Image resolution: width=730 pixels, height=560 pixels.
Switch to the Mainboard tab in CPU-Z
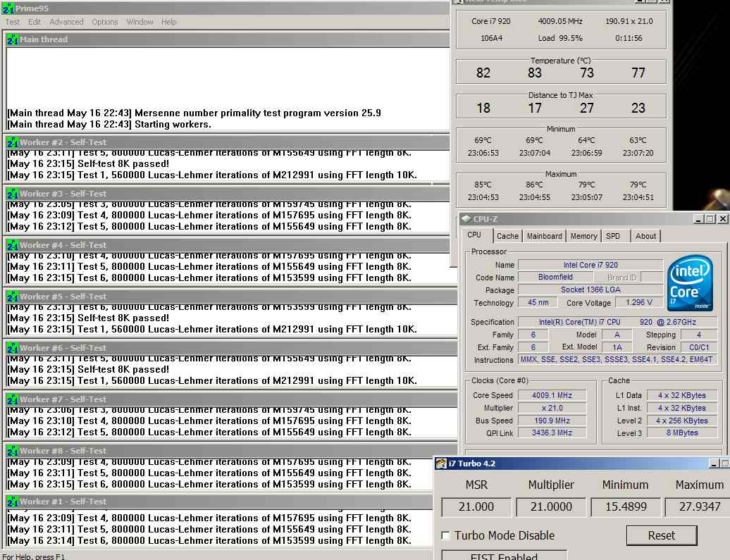pyautogui.click(x=544, y=236)
